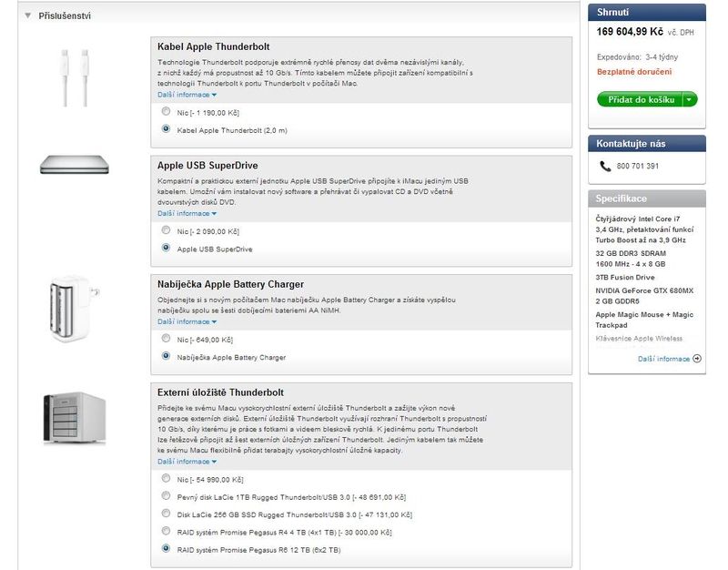Expand Další informace under Externí úložiště Thunderbolt
The image size is (728, 570).
tap(187, 462)
